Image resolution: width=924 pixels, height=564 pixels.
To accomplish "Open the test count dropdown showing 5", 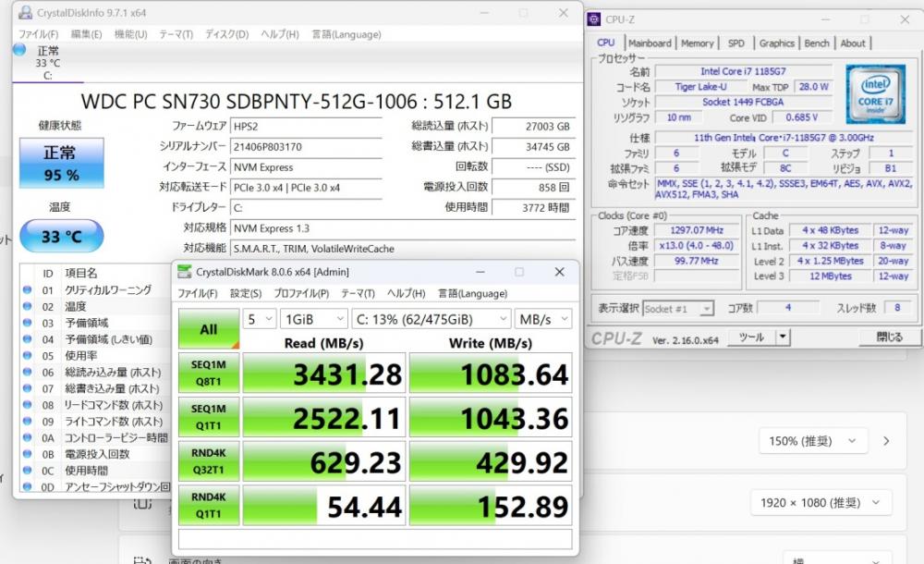I will coord(260,319).
